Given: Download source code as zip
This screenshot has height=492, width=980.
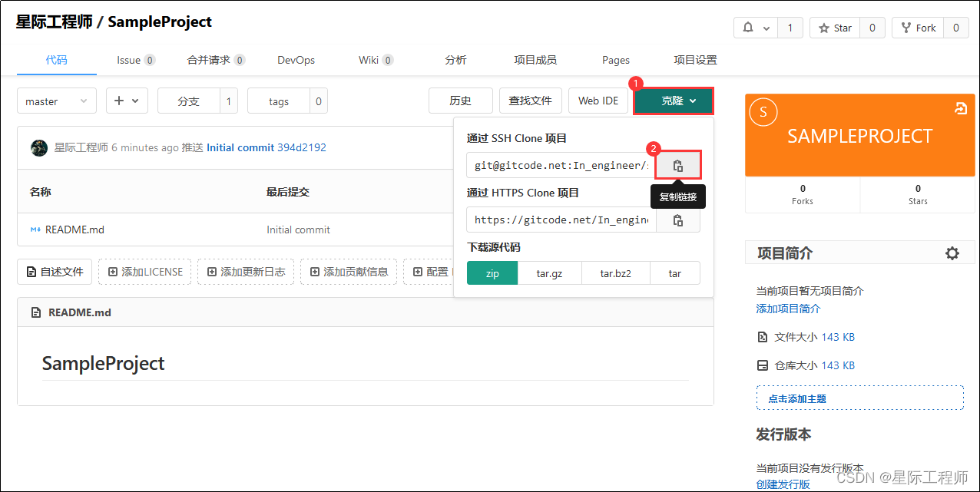Looking at the screenshot, I should point(492,272).
